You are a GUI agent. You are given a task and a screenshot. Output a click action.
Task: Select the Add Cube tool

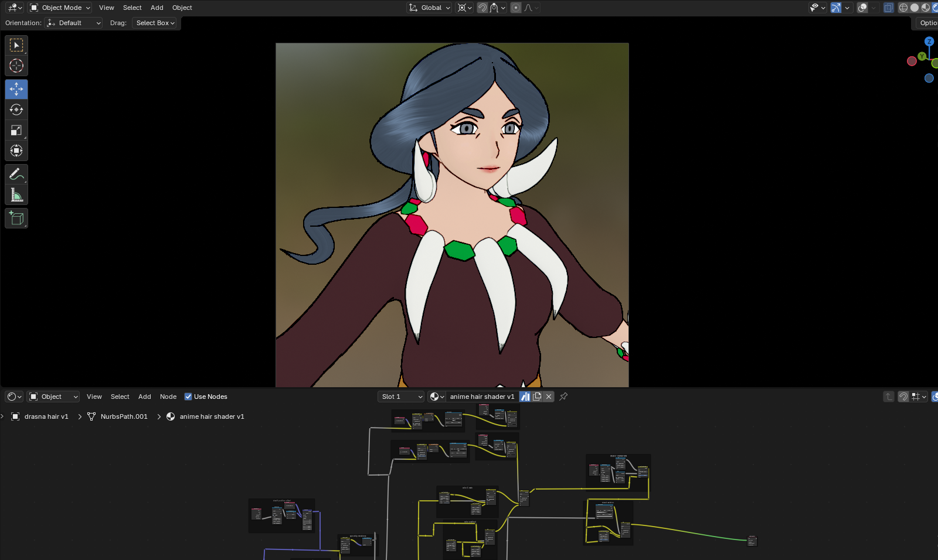16,218
